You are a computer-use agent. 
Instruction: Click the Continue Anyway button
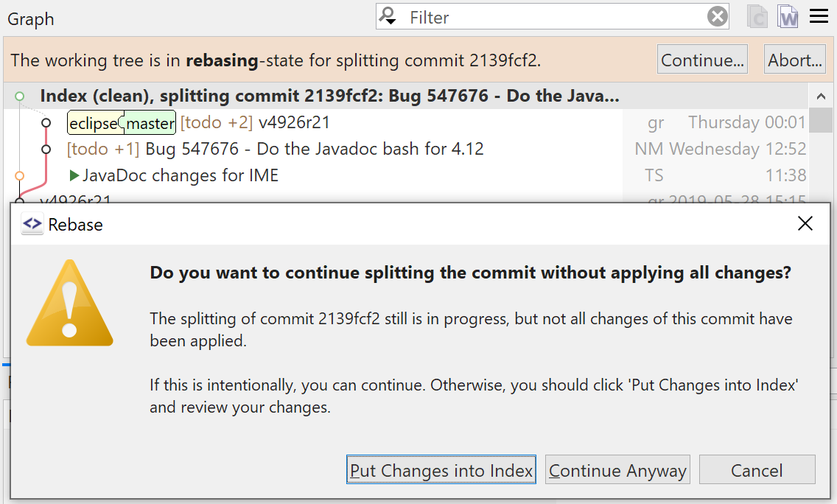coord(617,469)
